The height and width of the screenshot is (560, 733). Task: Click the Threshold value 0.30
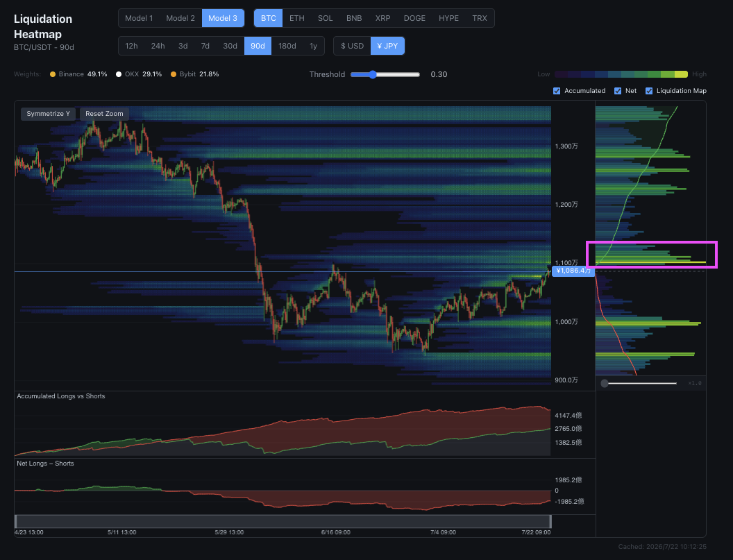pos(439,74)
